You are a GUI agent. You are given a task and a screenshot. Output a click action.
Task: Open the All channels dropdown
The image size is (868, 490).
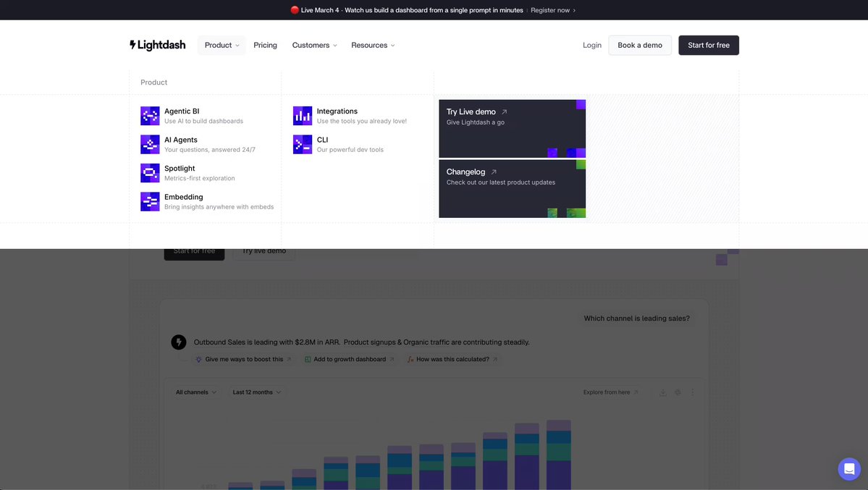point(196,392)
